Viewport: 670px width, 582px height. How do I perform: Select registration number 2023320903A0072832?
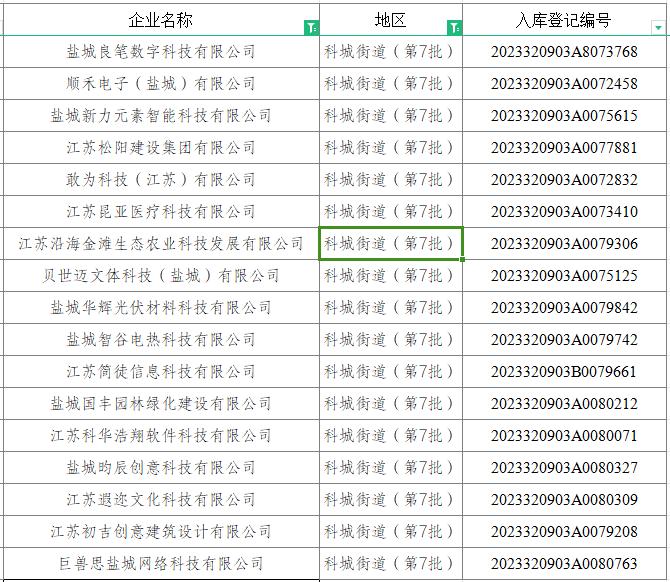point(564,180)
